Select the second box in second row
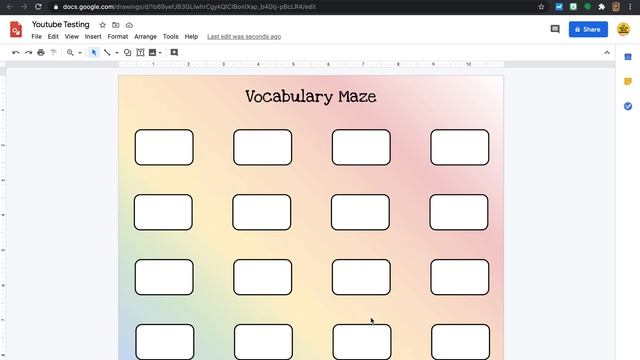Image resolution: width=640 pixels, height=360 pixels. (262, 212)
